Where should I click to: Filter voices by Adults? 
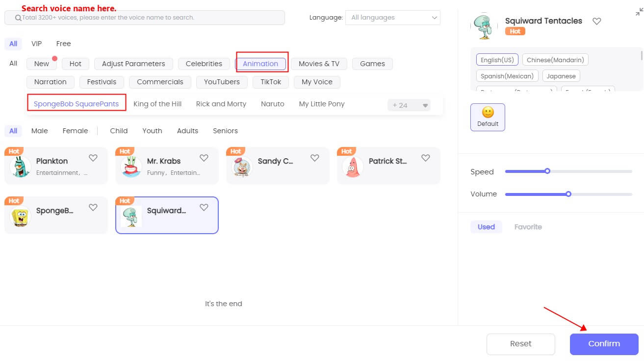click(187, 131)
